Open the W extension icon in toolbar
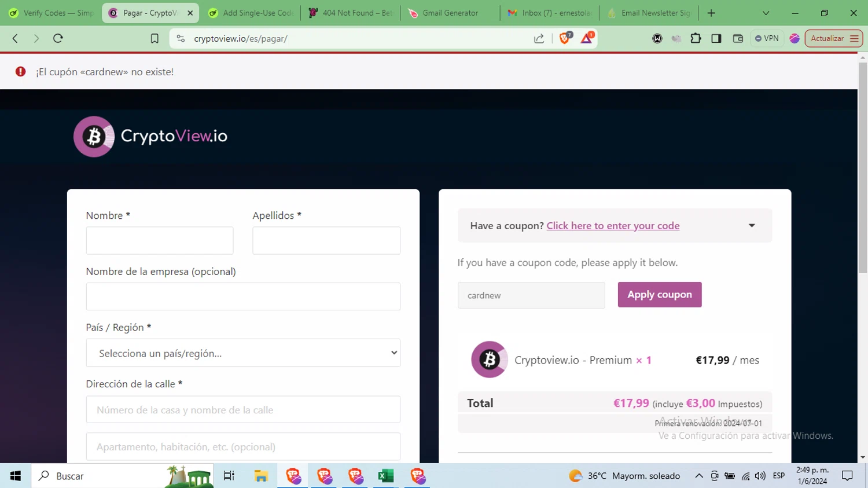Image resolution: width=868 pixels, height=488 pixels. tap(657, 38)
